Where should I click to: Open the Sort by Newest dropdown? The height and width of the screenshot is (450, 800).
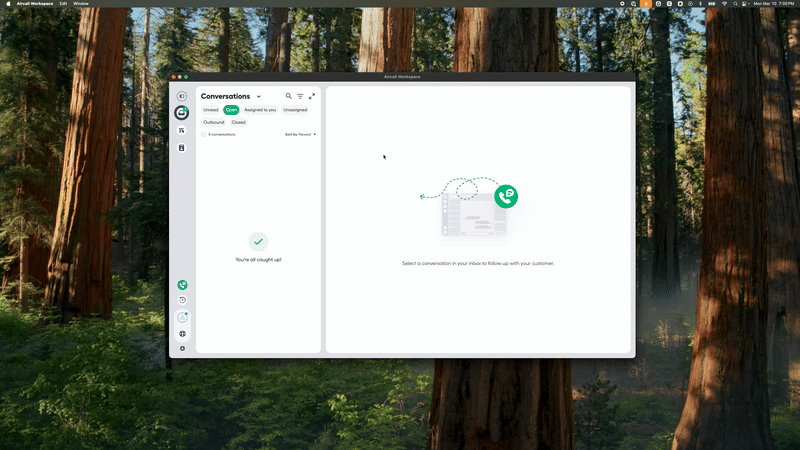[x=300, y=134]
